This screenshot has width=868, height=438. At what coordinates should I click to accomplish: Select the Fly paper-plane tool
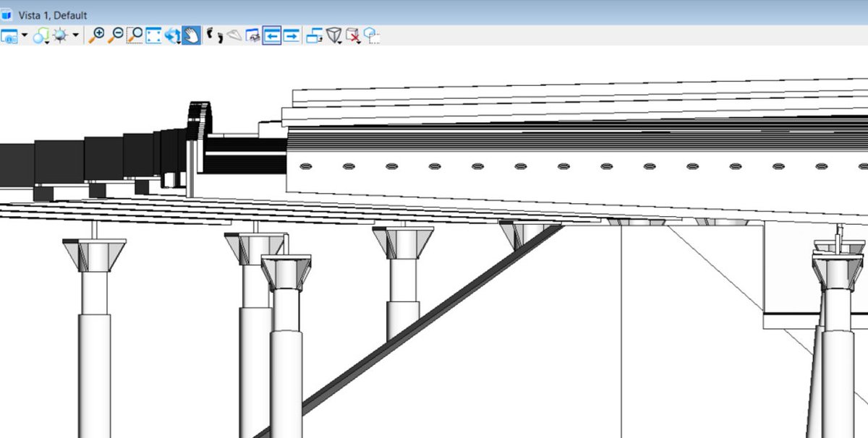point(234,35)
